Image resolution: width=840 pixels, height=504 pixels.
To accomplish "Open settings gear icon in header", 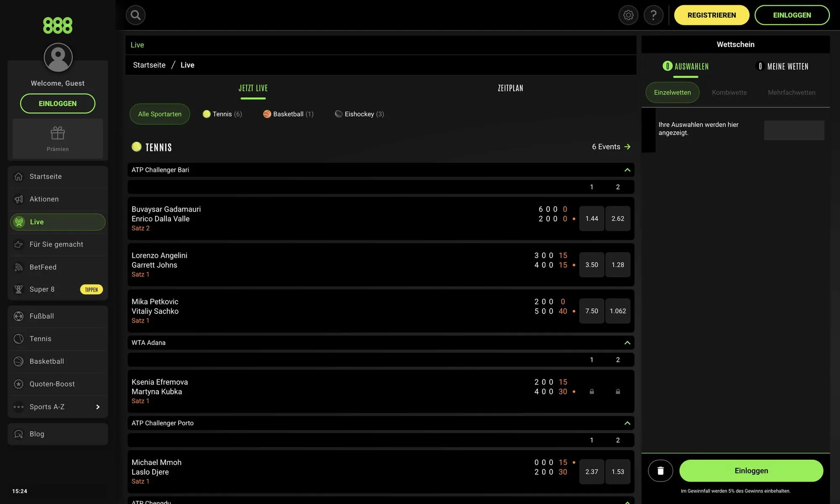I will [x=628, y=15].
